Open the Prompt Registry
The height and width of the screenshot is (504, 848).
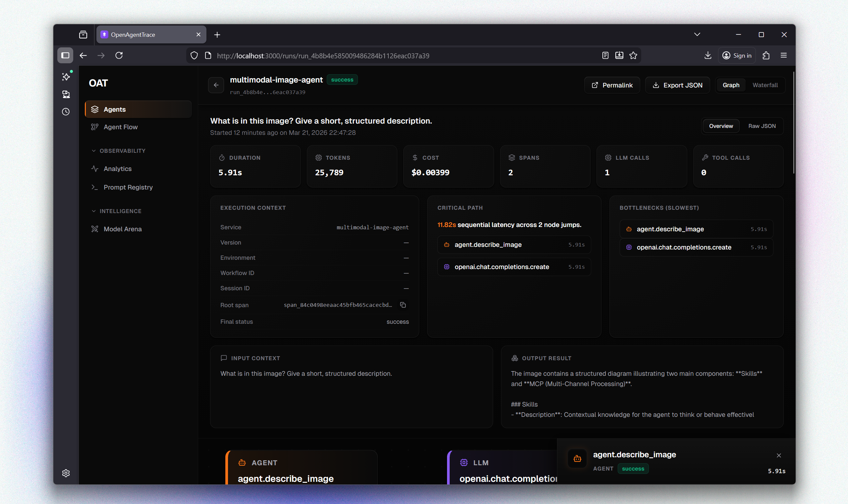128,187
